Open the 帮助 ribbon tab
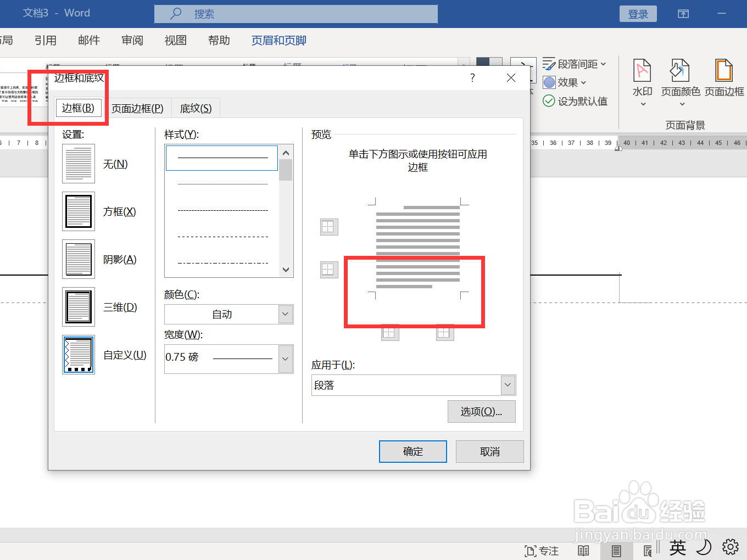The image size is (747, 560). click(219, 41)
